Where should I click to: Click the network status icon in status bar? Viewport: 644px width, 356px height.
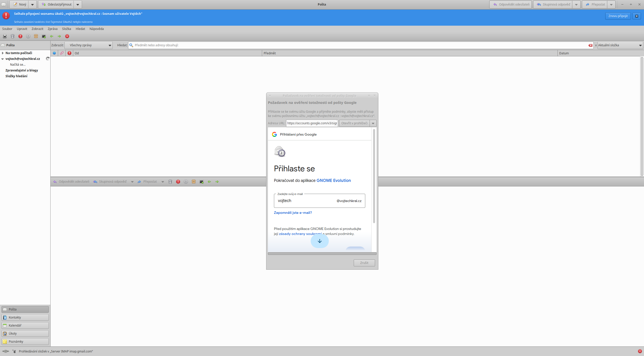coord(6,351)
